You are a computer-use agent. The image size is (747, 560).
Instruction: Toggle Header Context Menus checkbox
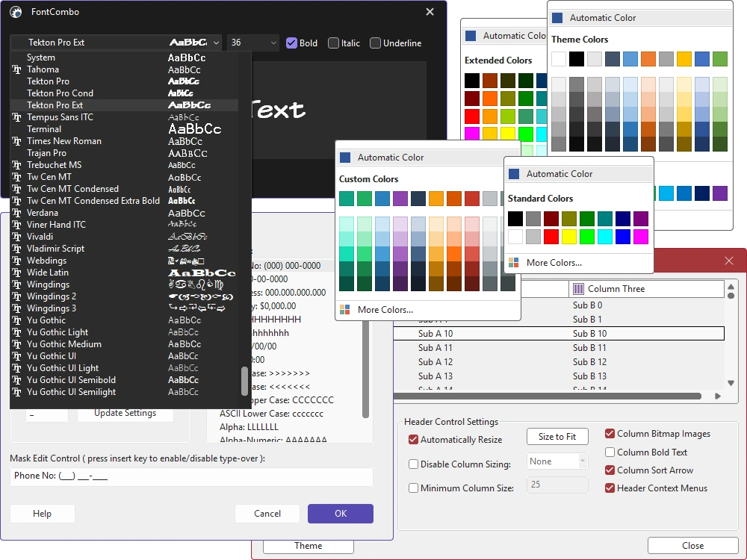point(610,488)
